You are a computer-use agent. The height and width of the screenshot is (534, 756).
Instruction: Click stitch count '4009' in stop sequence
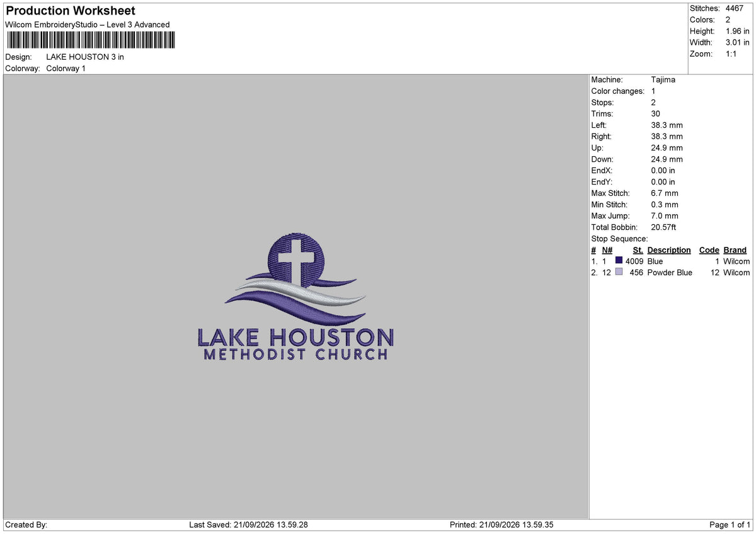click(634, 261)
